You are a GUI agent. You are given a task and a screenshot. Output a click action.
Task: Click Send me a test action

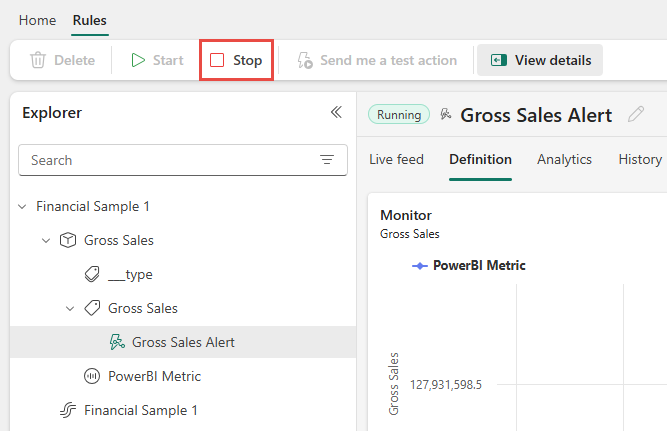pyautogui.click(x=377, y=60)
